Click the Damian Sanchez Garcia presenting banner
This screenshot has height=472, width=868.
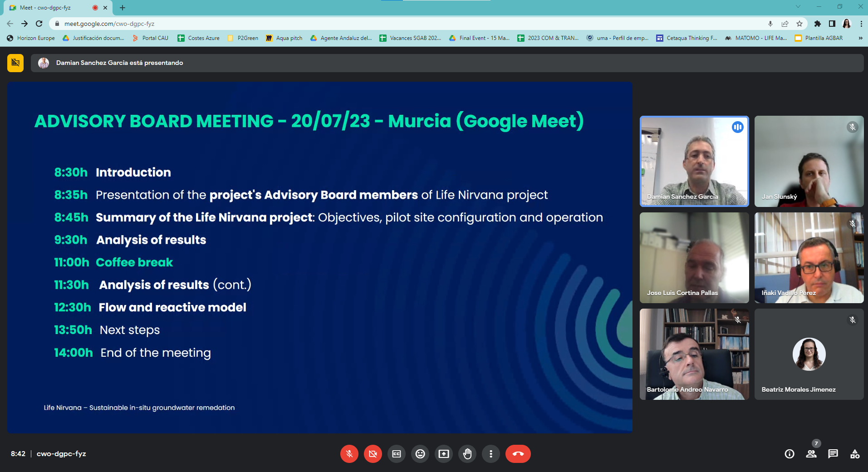click(447, 63)
